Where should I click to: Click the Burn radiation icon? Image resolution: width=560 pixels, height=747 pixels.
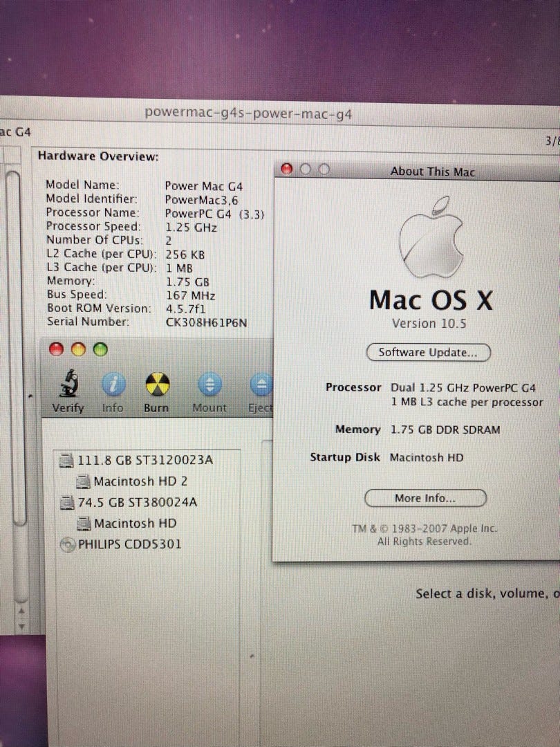(x=157, y=384)
